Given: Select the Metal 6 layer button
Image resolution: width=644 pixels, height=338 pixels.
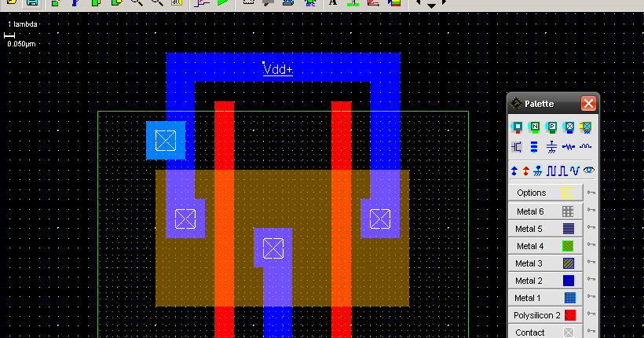Looking at the screenshot, I should click(545, 211).
